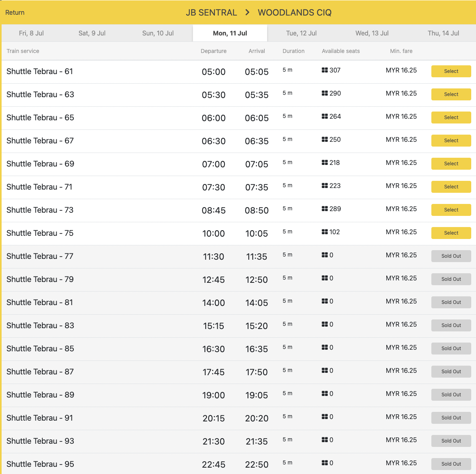Click the Return link in the header
This screenshot has width=476, height=474.
coord(15,12)
